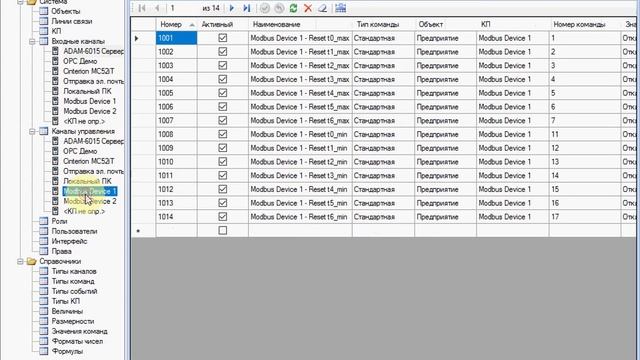640x360 pixels.
Task: Click the 'Modbus Device 1 - Reset t3_max' cell
Action: pyautogui.click(x=300, y=79)
